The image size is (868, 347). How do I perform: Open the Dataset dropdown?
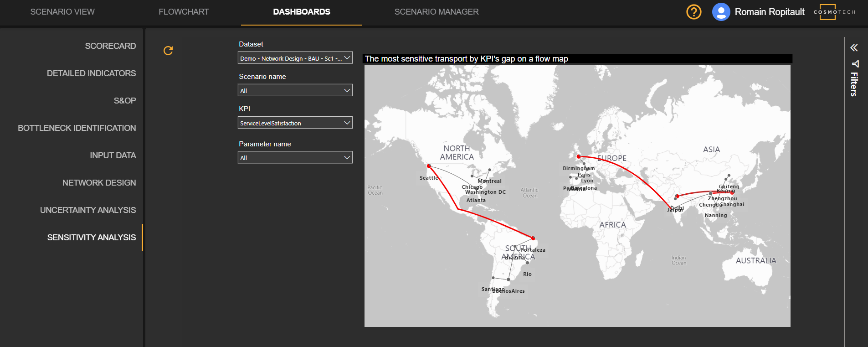tap(295, 58)
